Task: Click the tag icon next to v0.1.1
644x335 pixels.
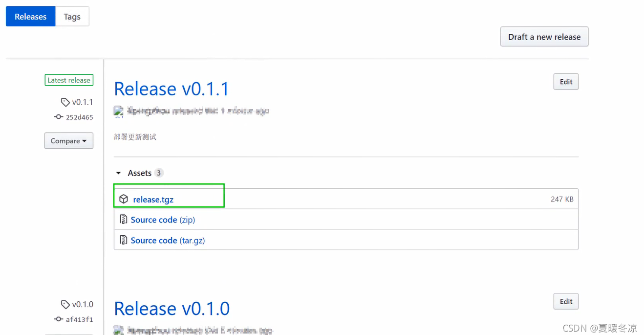Action: (x=65, y=102)
